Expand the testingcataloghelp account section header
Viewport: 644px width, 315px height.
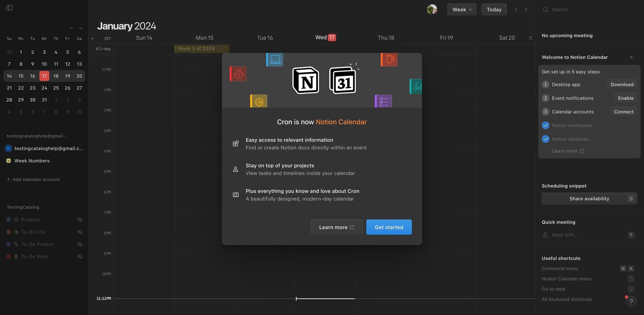[x=37, y=136]
